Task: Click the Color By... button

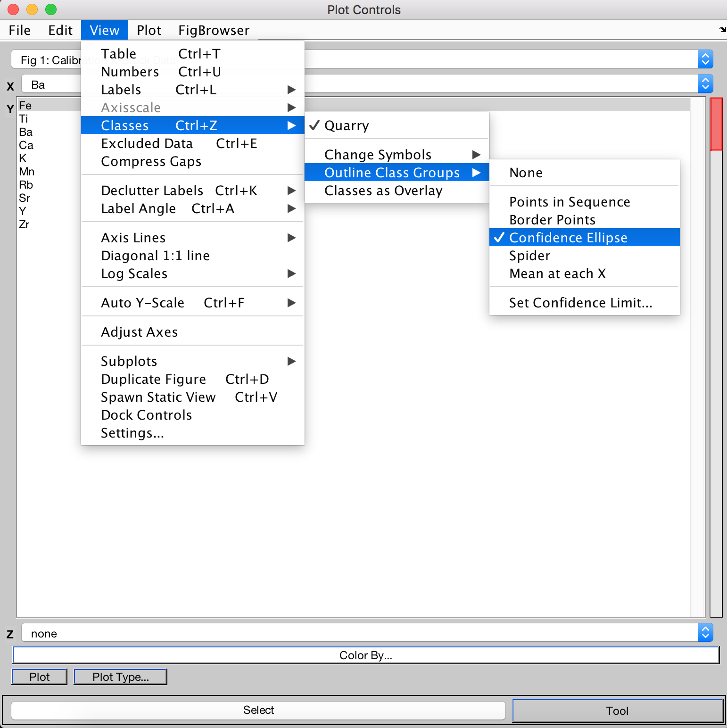Action: tap(365, 655)
